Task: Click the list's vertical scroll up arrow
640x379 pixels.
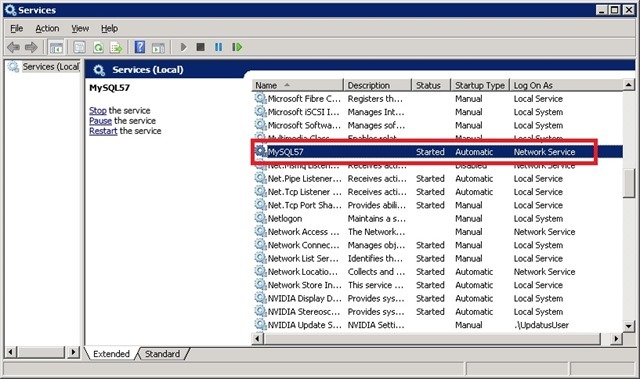Action: pyautogui.click(x=629, y=85)
